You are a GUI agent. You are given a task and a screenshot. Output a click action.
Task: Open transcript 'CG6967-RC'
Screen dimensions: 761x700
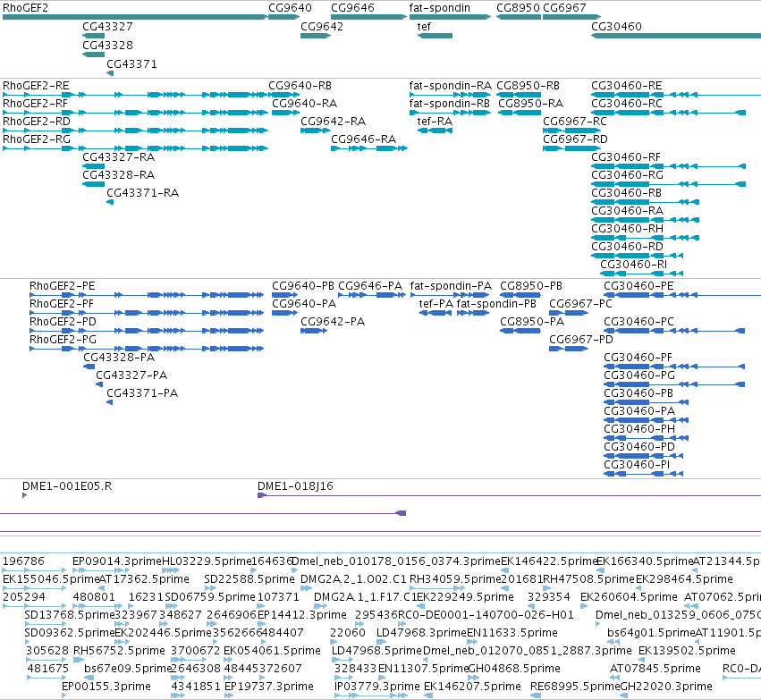[575, 122]
